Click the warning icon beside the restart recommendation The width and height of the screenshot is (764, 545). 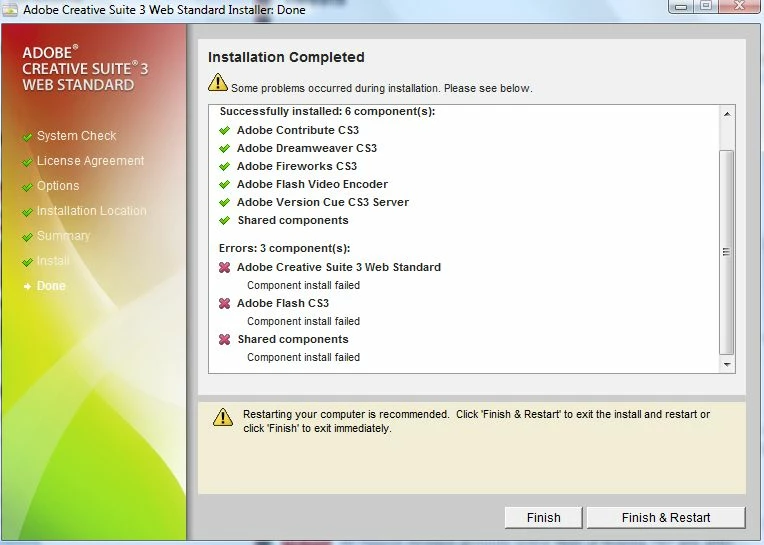pyautogui.click(x=223, y=417)
